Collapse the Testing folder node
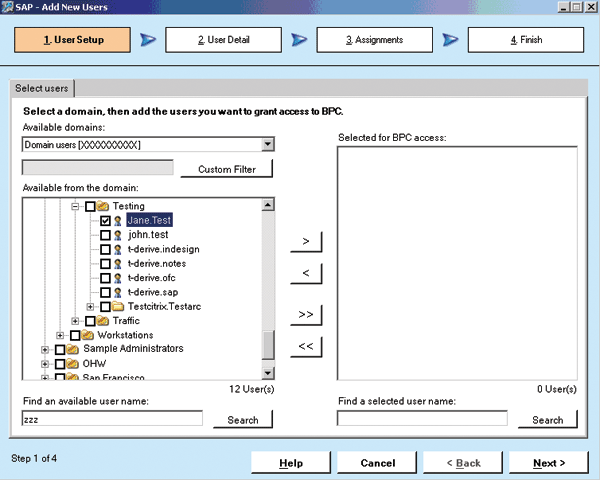 click(75, 206)
